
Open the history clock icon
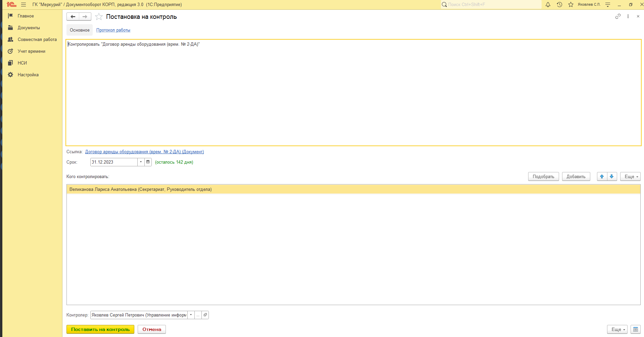(559, 5)
